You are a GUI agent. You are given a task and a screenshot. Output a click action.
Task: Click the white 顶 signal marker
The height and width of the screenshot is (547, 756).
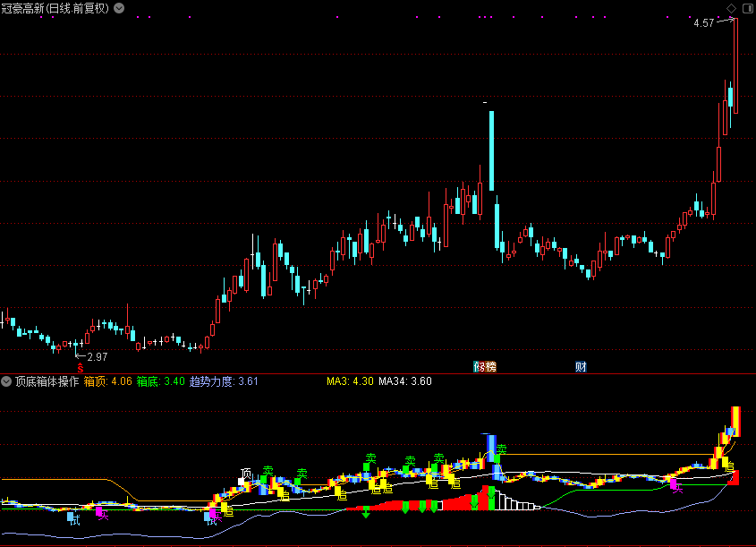(x=246, y=474)
